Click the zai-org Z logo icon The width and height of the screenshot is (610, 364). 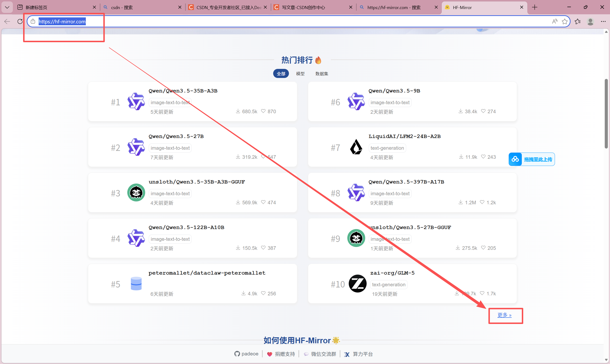click(x=357, y=283)
